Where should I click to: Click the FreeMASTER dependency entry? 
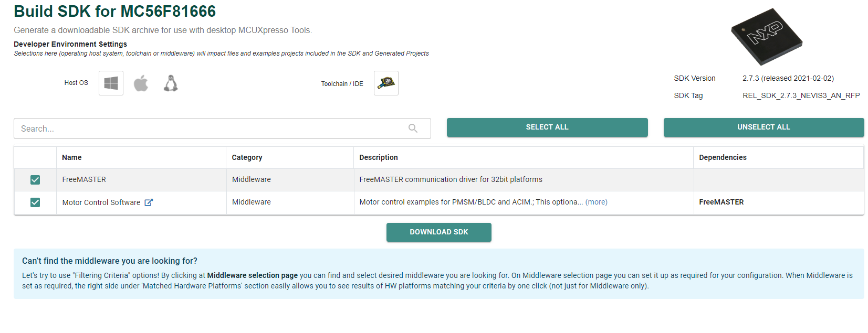721,202
